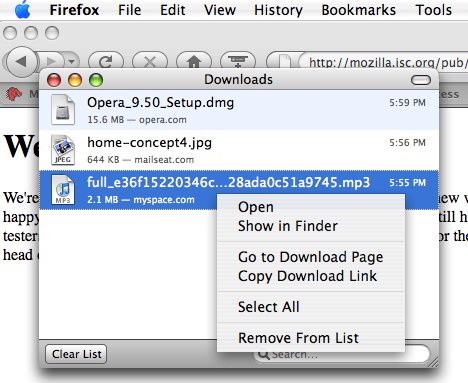The height and width of the screenshot is (383, 468).
Task: Click the MP3 file icon in list
Action: tap(63, 190)
